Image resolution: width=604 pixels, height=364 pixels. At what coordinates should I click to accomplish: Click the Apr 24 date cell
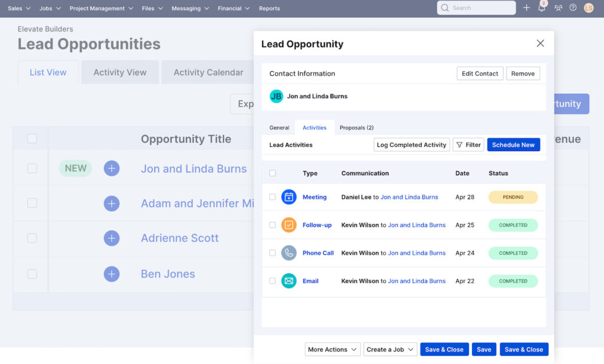click(x=465, y=253)
